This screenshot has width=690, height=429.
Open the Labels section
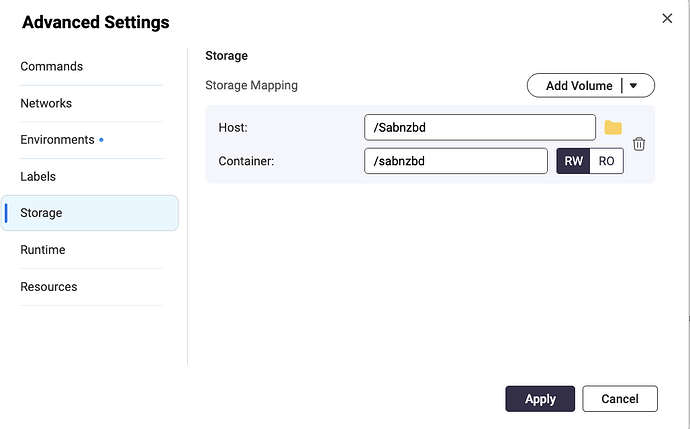click(x=38, y=176)
